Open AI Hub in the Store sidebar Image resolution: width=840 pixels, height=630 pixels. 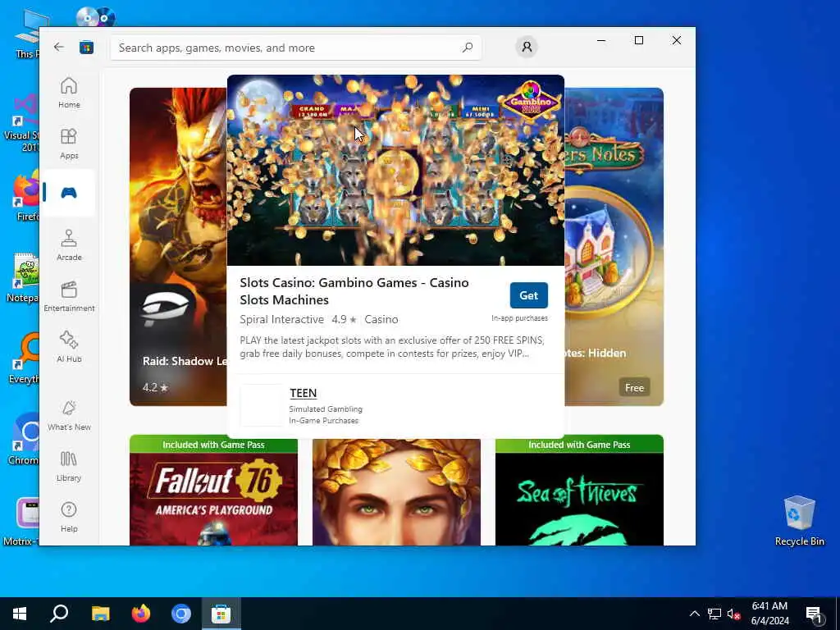pos(69,347)
